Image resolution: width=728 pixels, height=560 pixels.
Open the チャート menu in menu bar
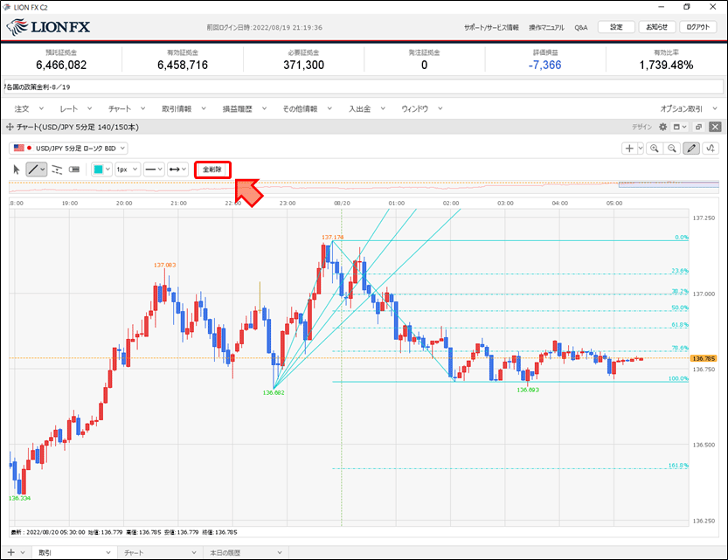(127, 108)
